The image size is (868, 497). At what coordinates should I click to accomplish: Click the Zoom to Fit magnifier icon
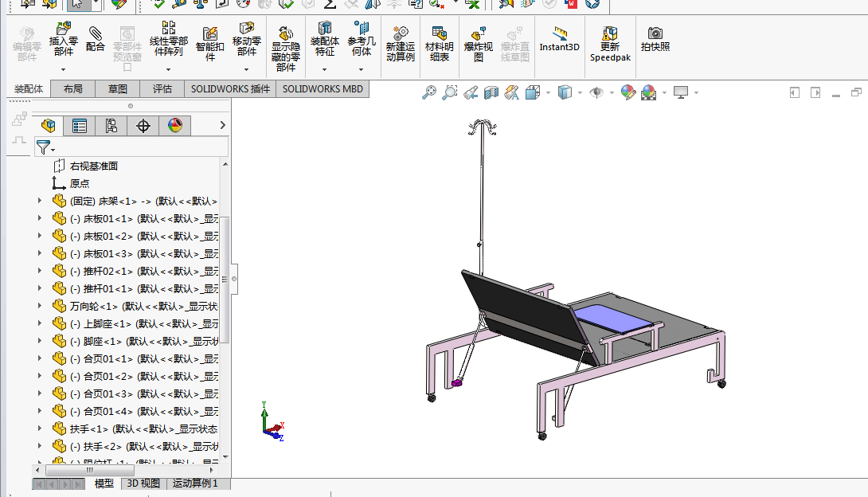point(428,92)
